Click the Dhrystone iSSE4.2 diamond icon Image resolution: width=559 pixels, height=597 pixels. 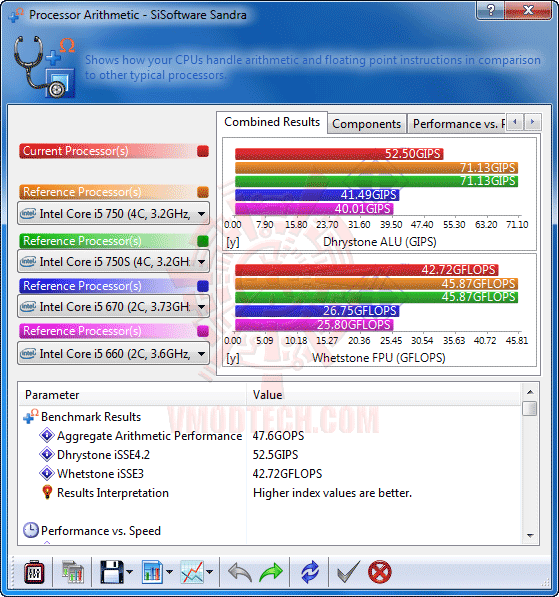coord(47,454)
